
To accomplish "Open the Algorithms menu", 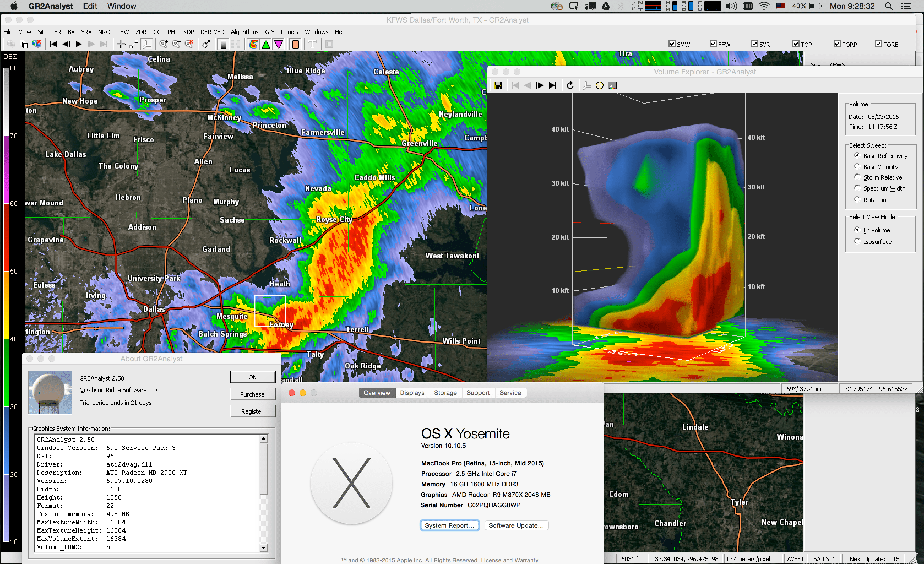I will (244, 32).
